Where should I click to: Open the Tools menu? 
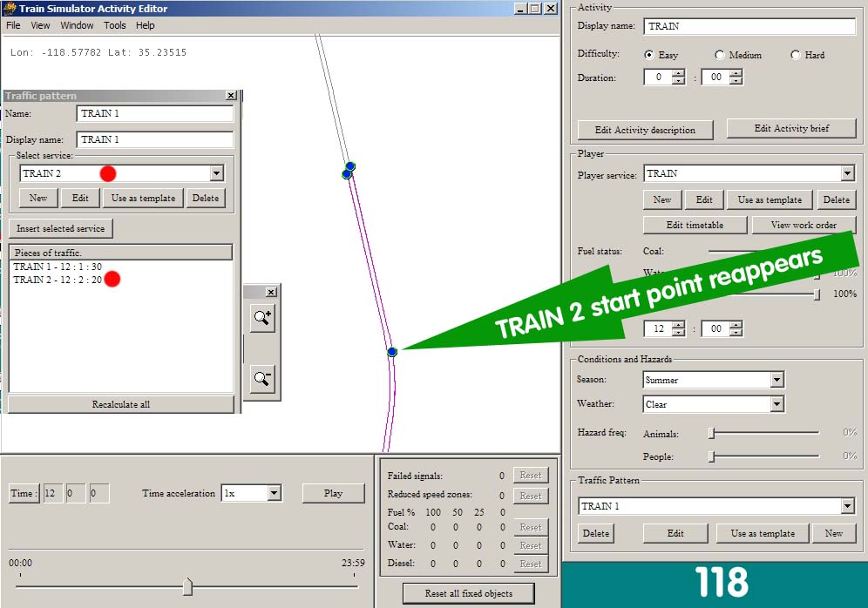[x=114, y=25]
